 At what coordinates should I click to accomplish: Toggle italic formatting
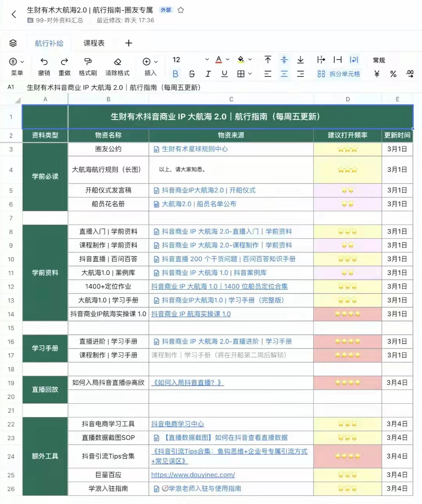pos(208,74)
